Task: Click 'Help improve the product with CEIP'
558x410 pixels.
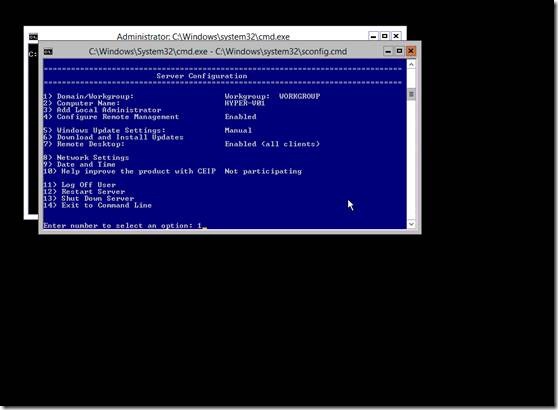Action: (x=138, y=171)
